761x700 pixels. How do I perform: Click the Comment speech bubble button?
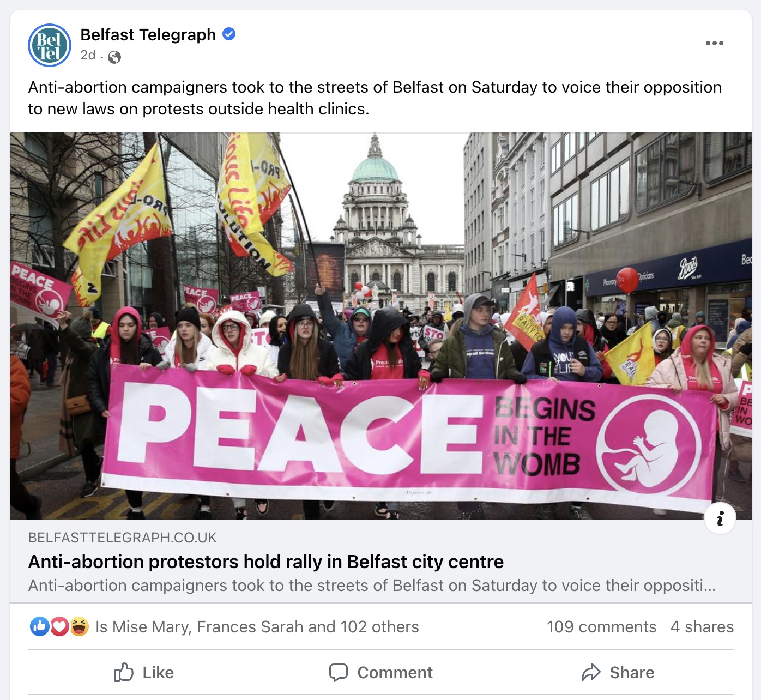381,673
